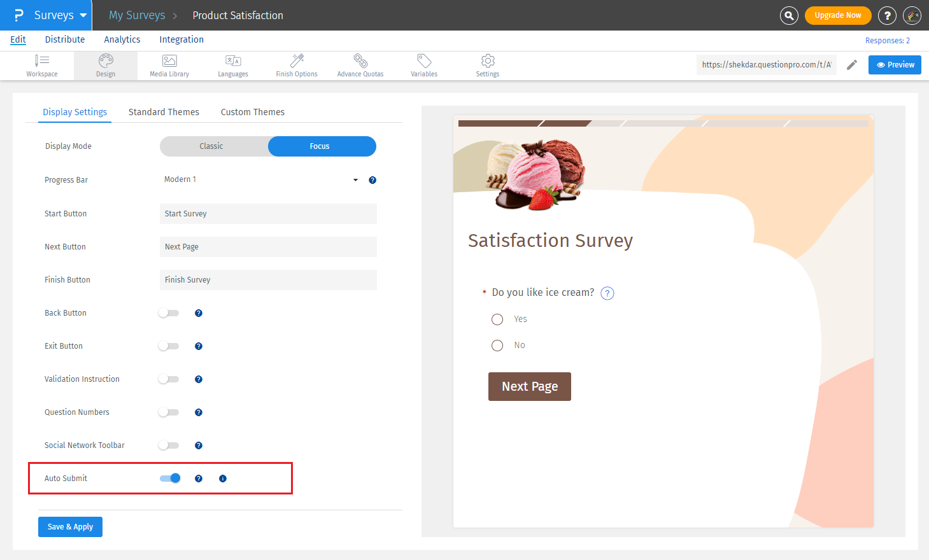Edit the survey link using the pencil icon
The width and height of the screenshot is (929, 560).
(x=852, y=64)
